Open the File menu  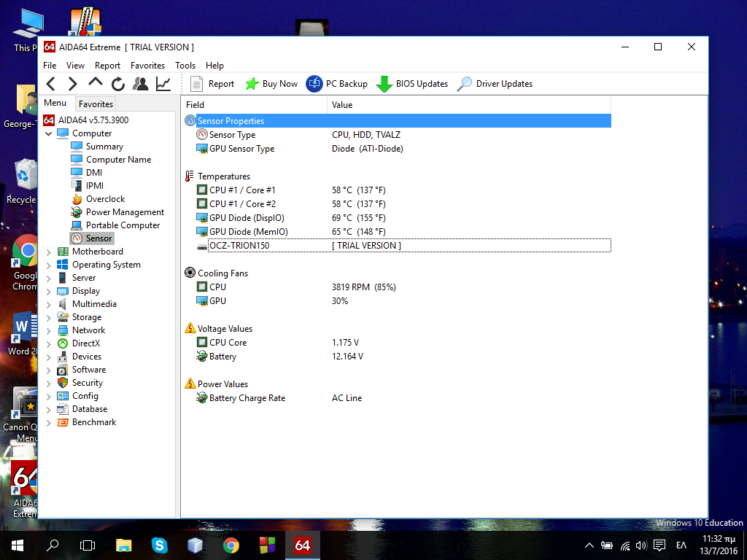tap(50, 65)
